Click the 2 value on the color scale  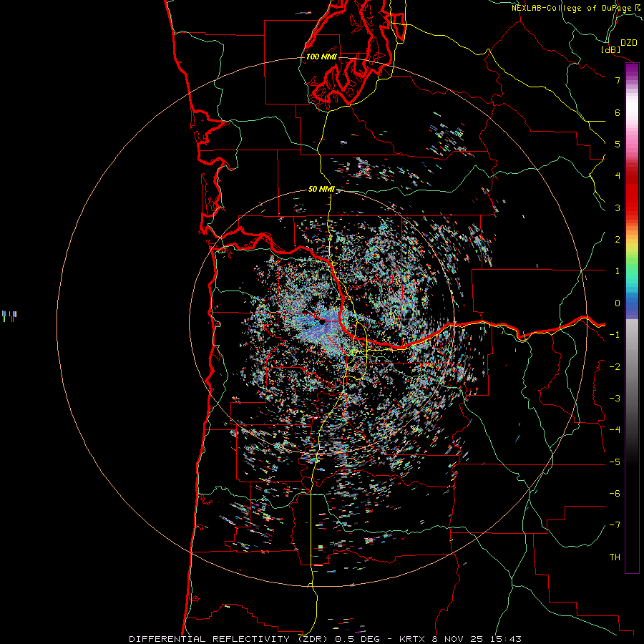(x=618, y=240)
